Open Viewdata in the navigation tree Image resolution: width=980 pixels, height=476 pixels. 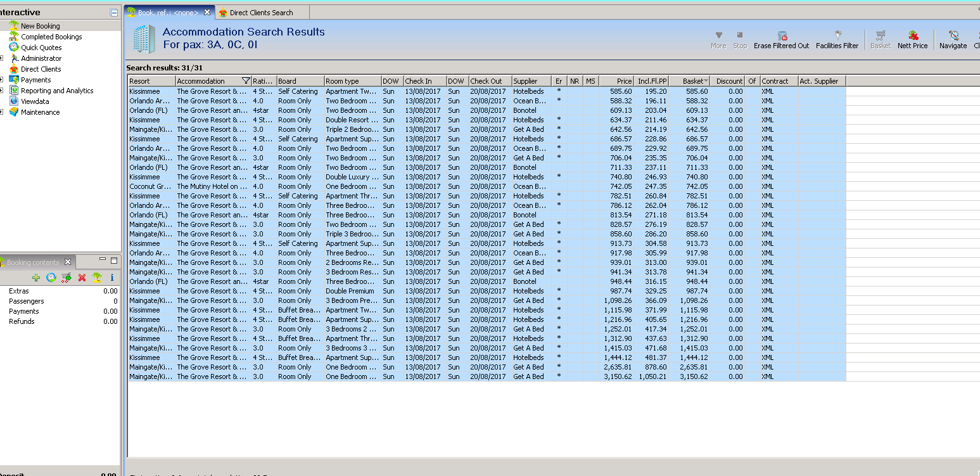[35, 101]
